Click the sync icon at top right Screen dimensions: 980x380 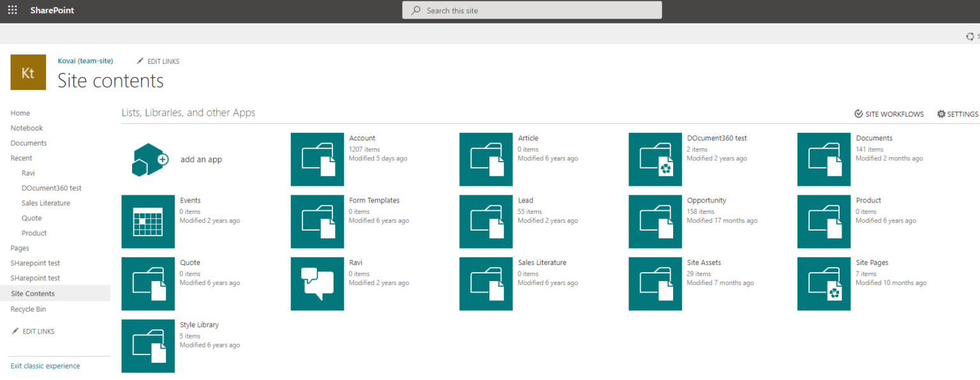click(970, 36)
